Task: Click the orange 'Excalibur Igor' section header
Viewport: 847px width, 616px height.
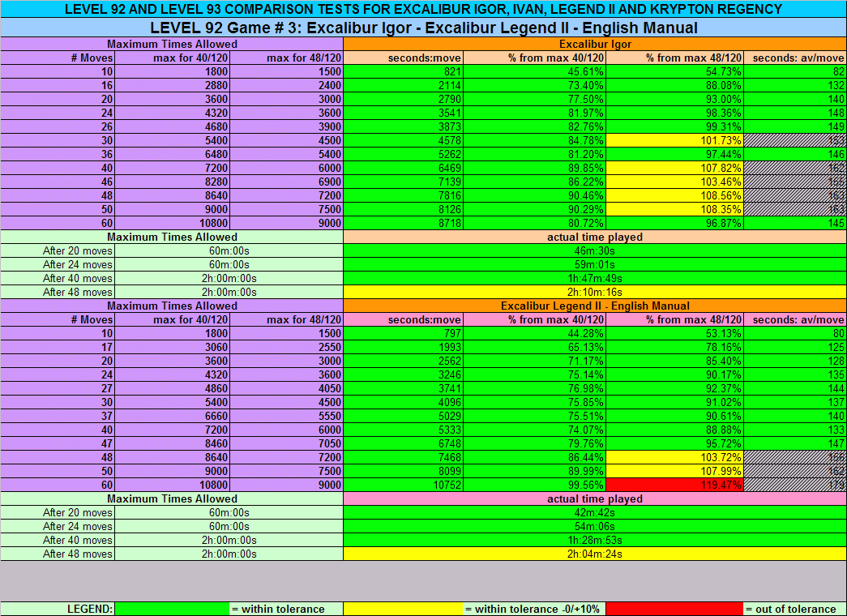Action: [595, 45]
